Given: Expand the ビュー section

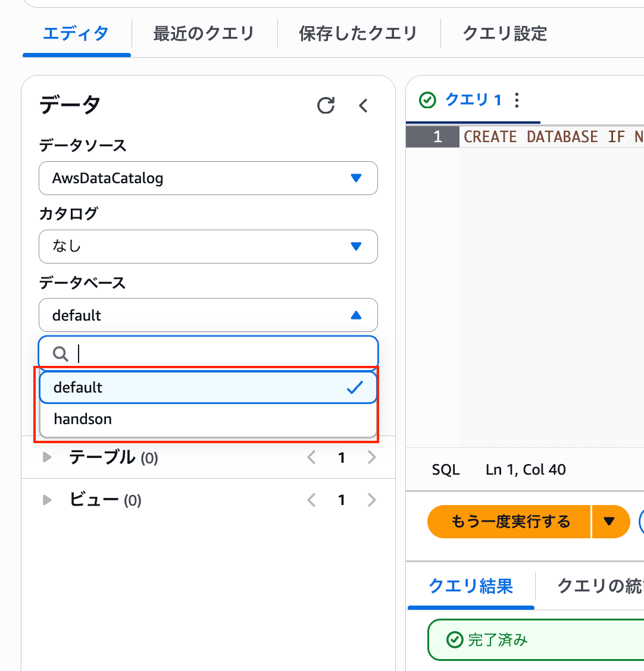Looking at the screenshot, I should tap(47, 500).
